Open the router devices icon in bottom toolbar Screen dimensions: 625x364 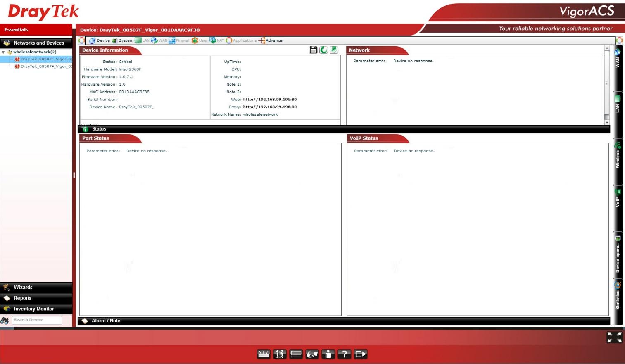point(264,354)
